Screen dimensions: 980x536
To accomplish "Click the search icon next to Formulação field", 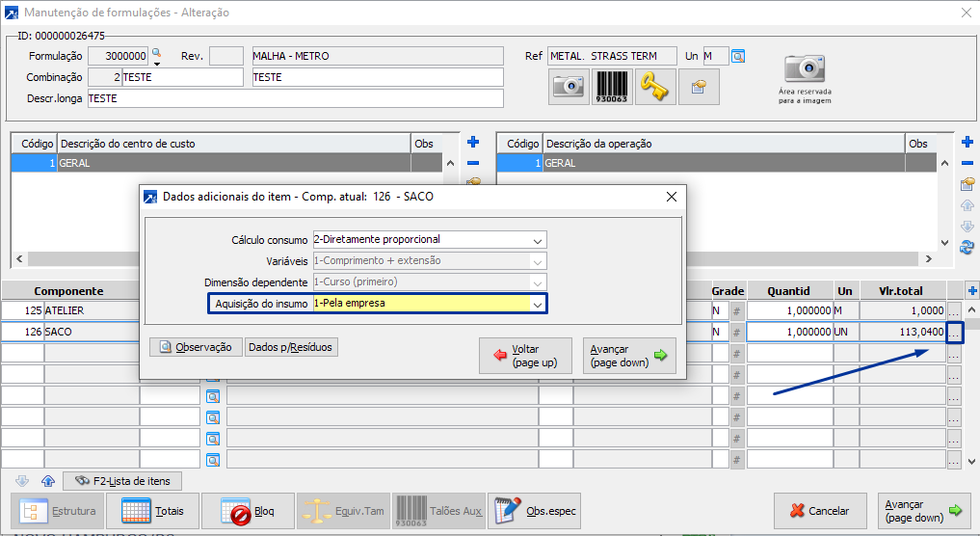I will point(156,52).
